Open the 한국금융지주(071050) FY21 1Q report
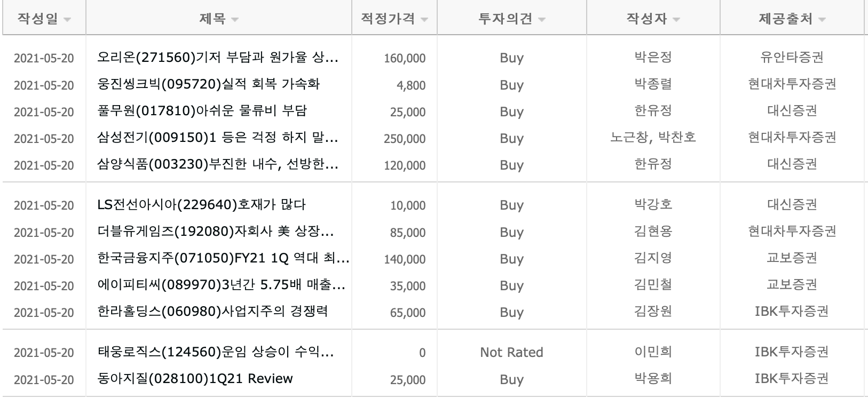 click(x=224, y=258)
